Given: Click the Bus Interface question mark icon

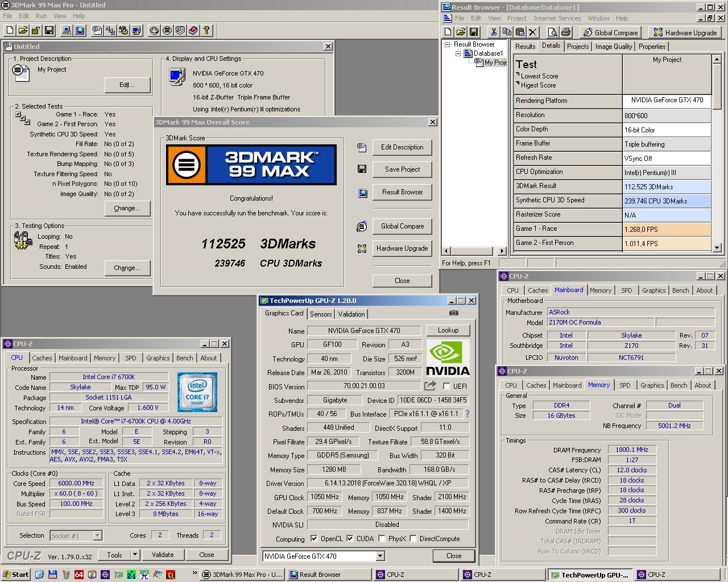Looking at the screenshot, I should 468,414.
